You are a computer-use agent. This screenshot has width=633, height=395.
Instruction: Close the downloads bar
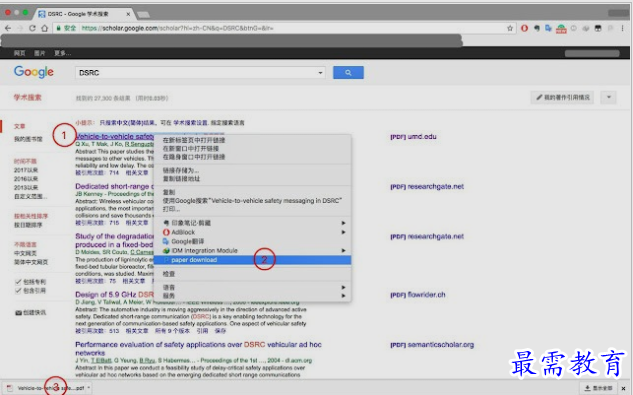pyautogui.click(x=623, y=388)
